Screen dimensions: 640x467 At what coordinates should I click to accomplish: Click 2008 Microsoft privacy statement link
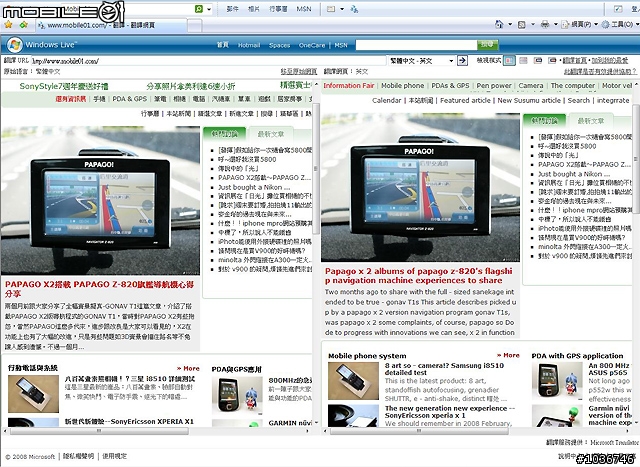click(x=78, y=456)
